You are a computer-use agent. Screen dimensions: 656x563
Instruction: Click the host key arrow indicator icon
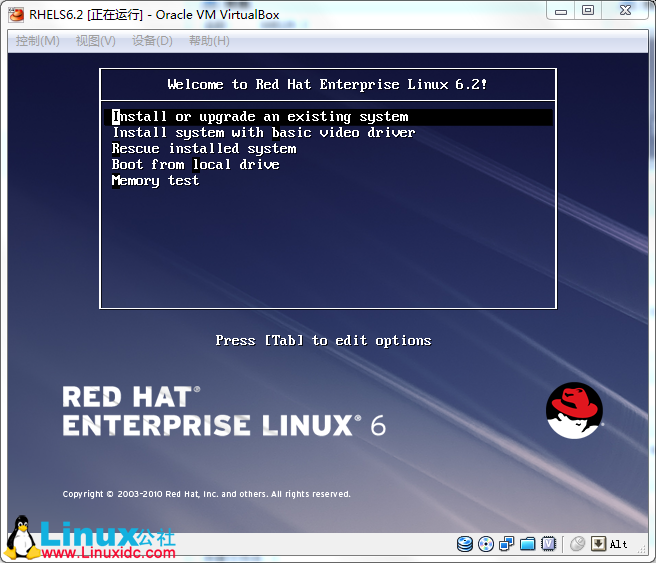(598, 544)
